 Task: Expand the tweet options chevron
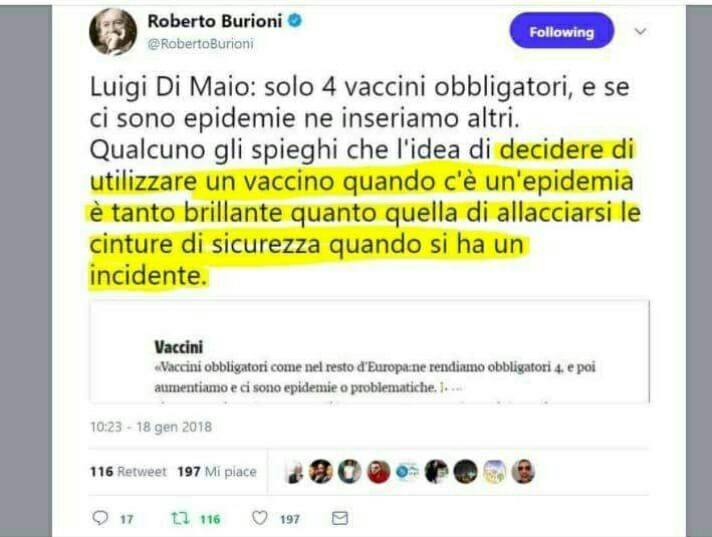[640, 31]
